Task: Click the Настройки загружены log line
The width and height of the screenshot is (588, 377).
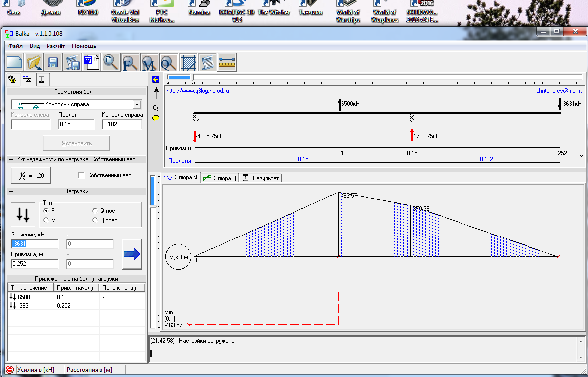Action: 193,341
